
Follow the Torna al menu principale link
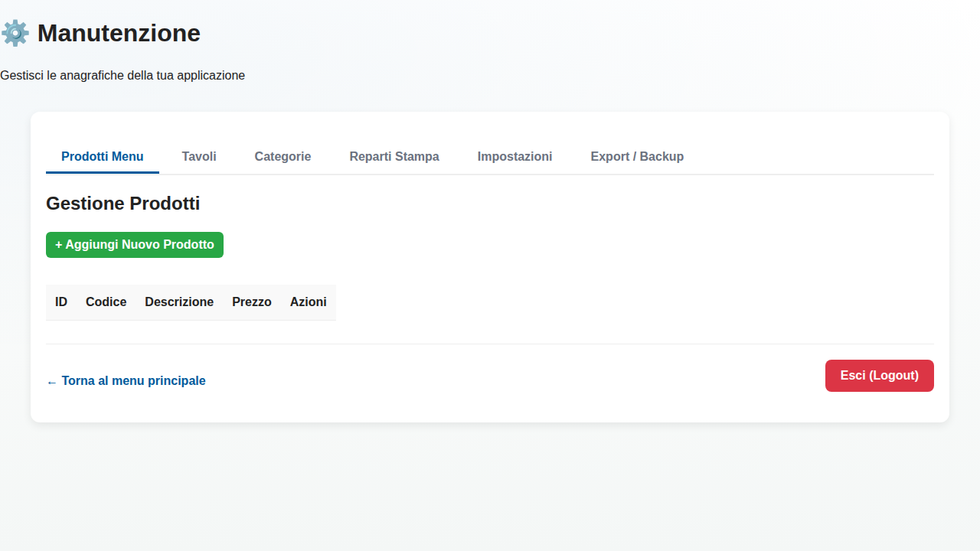(126, 381)
